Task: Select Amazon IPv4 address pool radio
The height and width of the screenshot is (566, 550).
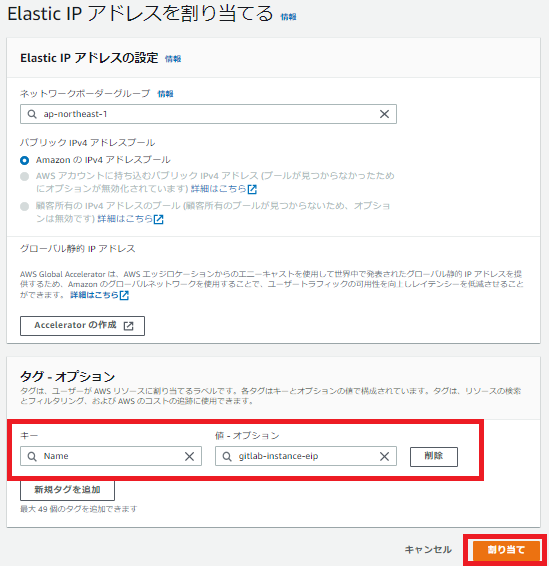Action: [x=25, y=160]
